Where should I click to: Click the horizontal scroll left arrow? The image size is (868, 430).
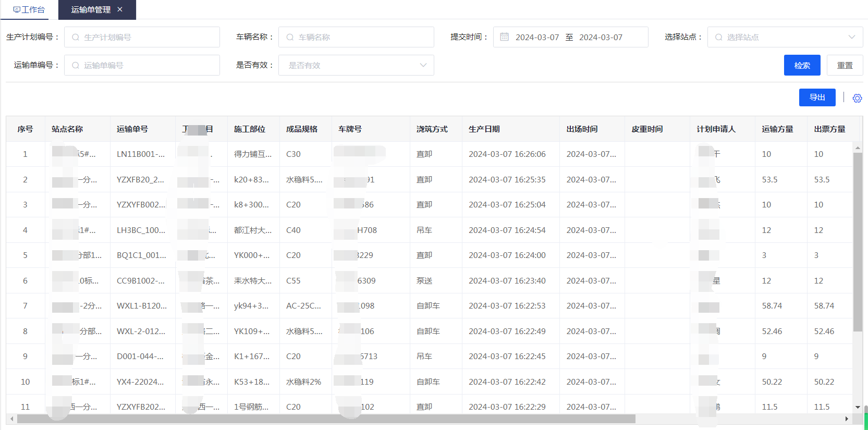12,419
